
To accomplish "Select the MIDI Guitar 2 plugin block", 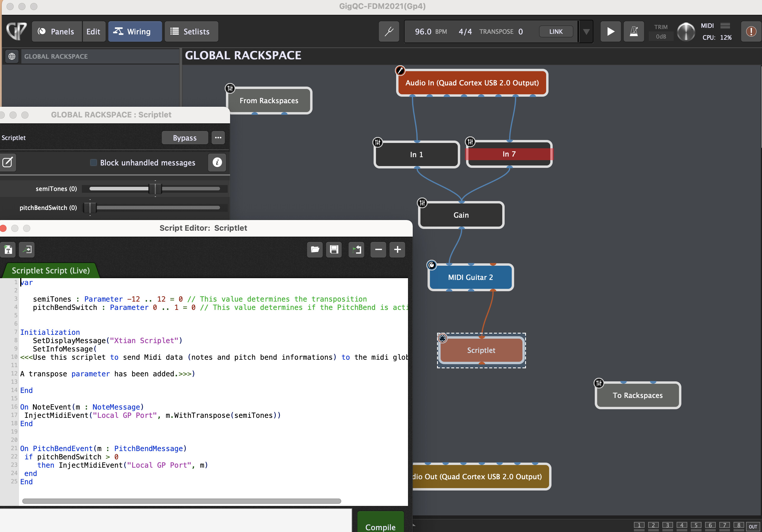I will (x=470, y=278).
